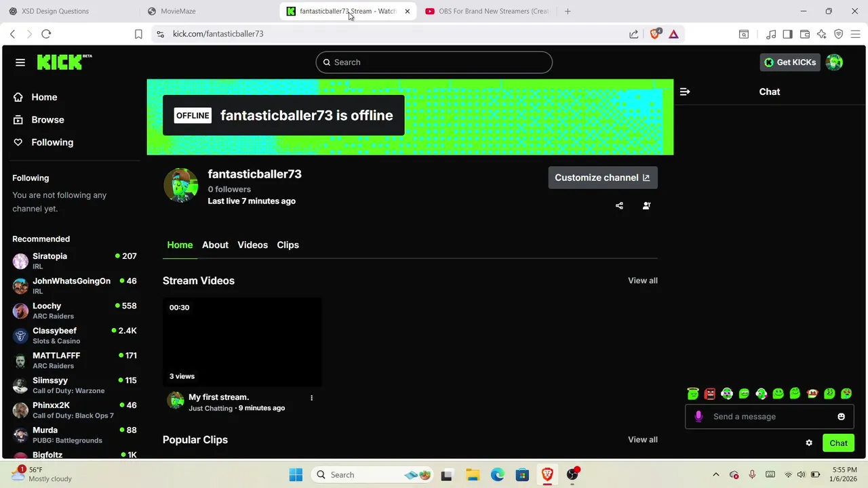The image size is (868, 488).
Task: Open recommended channel Siratopia
Action: (75, 261)
